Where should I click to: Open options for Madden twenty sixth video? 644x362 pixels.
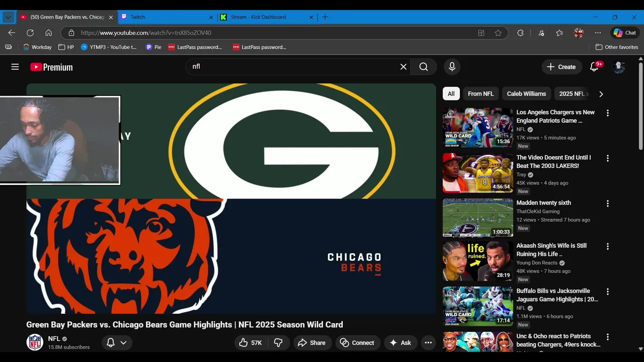(608, 204)
